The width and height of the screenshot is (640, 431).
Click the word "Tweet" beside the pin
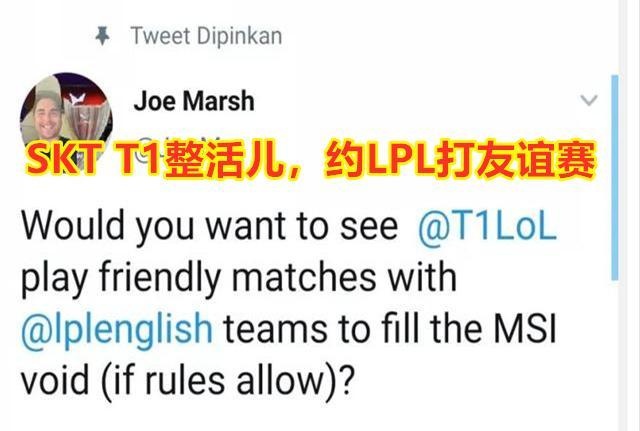[160, 36]
